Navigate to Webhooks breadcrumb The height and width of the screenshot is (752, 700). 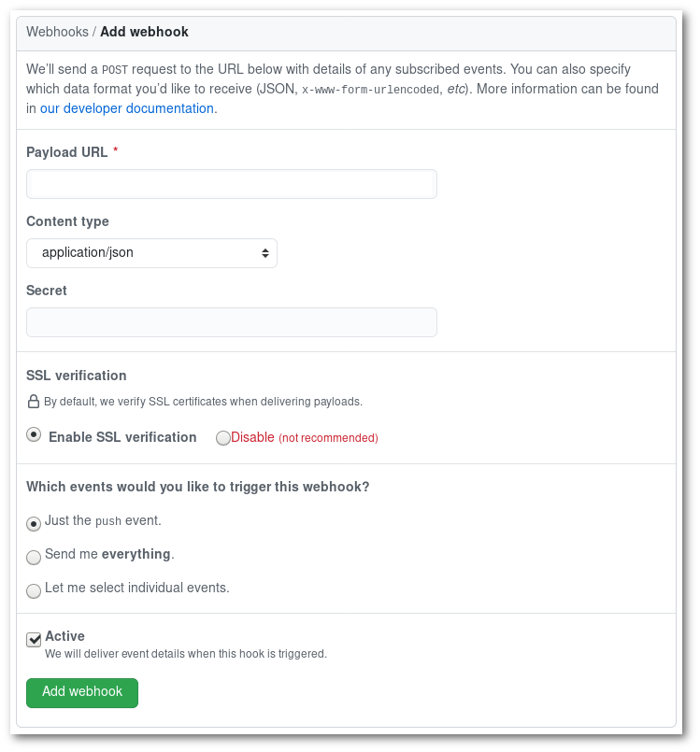tap(58, 31)
